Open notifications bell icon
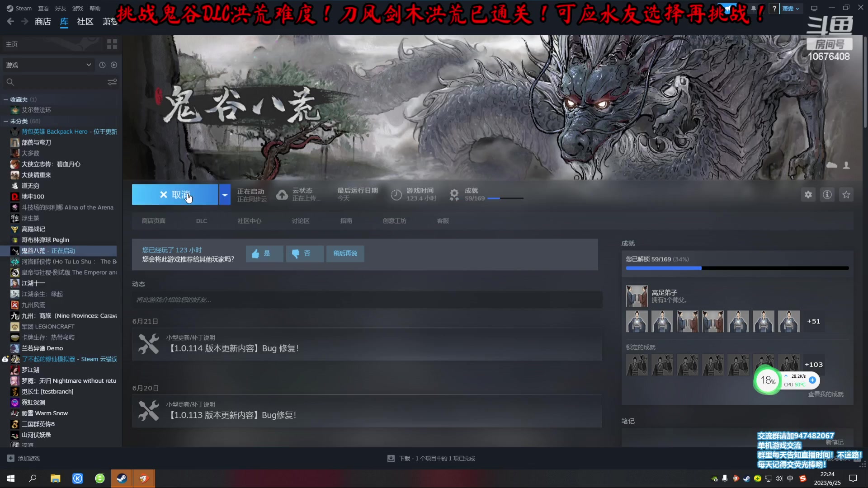The height and width of the screenshot is (488, 868). coord(754,8)
